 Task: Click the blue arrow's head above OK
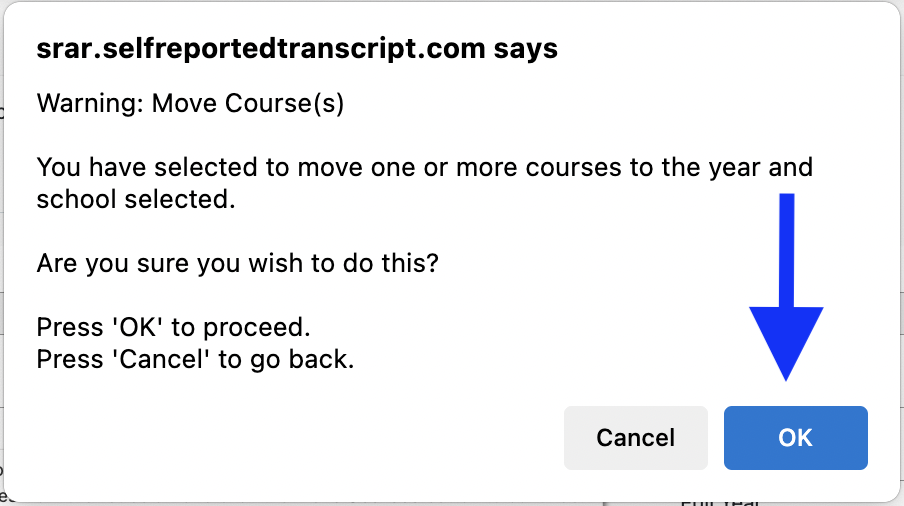pos(786,341)
